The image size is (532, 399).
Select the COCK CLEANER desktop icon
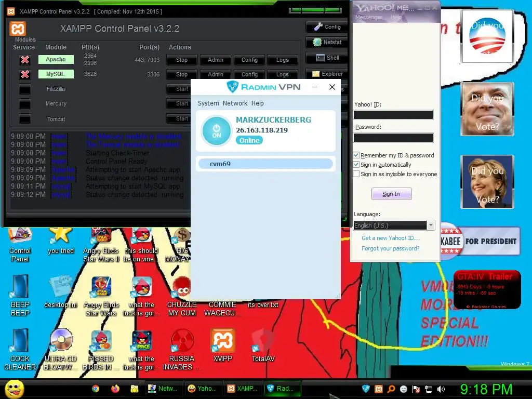coord(20,350)
